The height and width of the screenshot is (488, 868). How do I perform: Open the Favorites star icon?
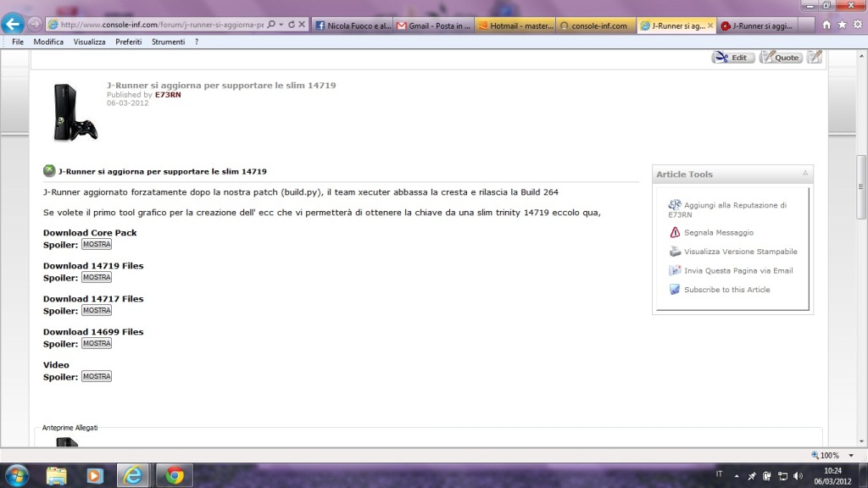tap(840, 25)
